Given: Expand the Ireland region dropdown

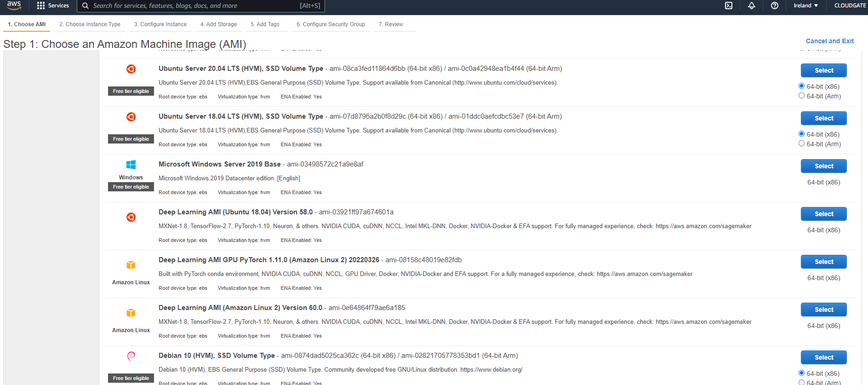Looking at the screenshot, I should (805, 6).
